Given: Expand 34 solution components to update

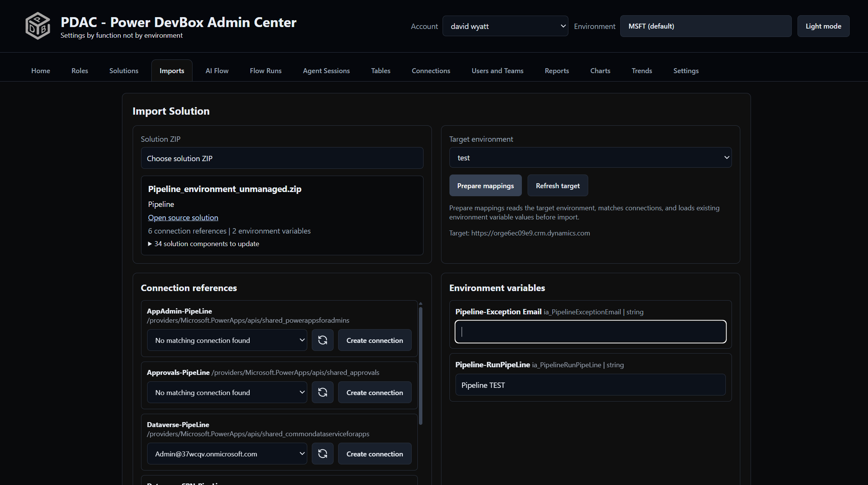Looking at the screenshot, I should click(204, 243).
